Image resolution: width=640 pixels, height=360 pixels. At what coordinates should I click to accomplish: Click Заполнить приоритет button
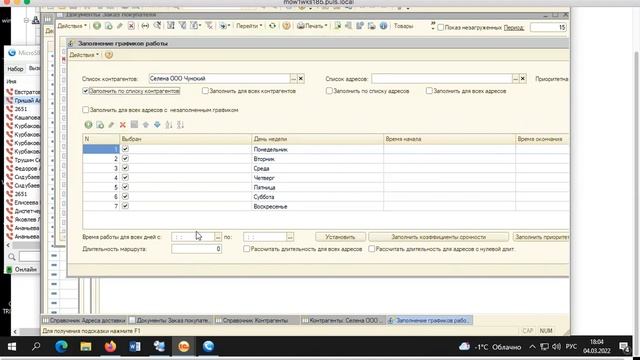(541, 237)
